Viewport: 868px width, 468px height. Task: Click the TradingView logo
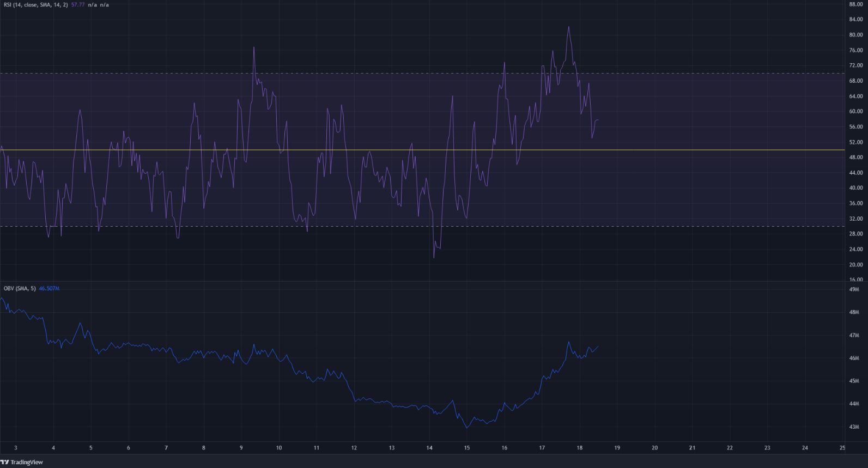coord(22,462)
